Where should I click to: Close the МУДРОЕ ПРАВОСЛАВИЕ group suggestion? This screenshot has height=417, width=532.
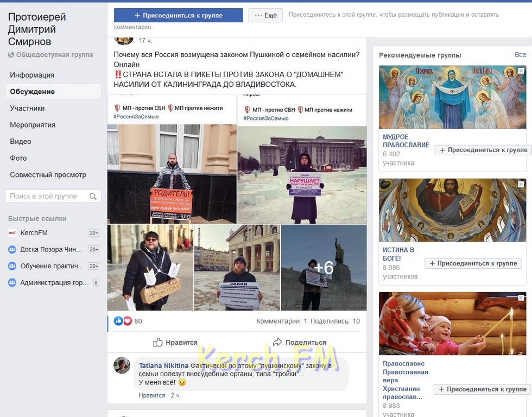pos(521,71)
